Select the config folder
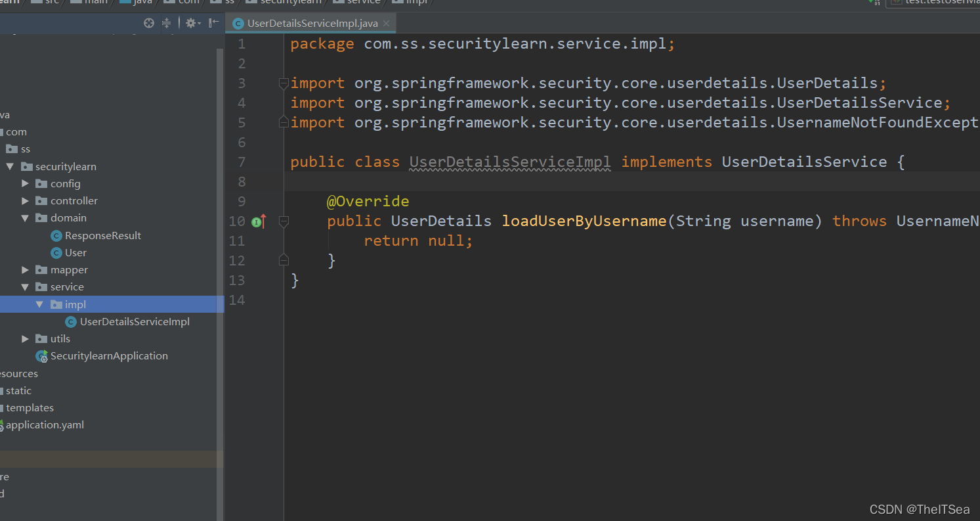The width and height of the screenshot is (980, 521). point(66,184)
